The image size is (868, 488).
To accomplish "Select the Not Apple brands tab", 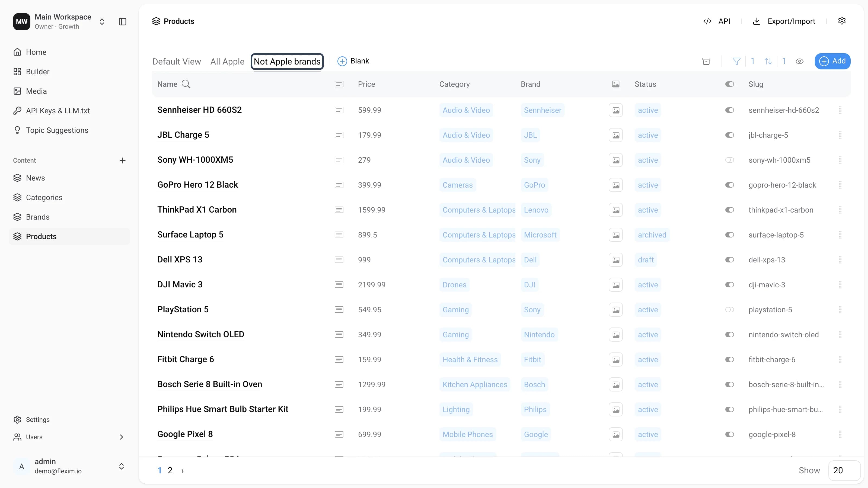I will tap(287, 61).
